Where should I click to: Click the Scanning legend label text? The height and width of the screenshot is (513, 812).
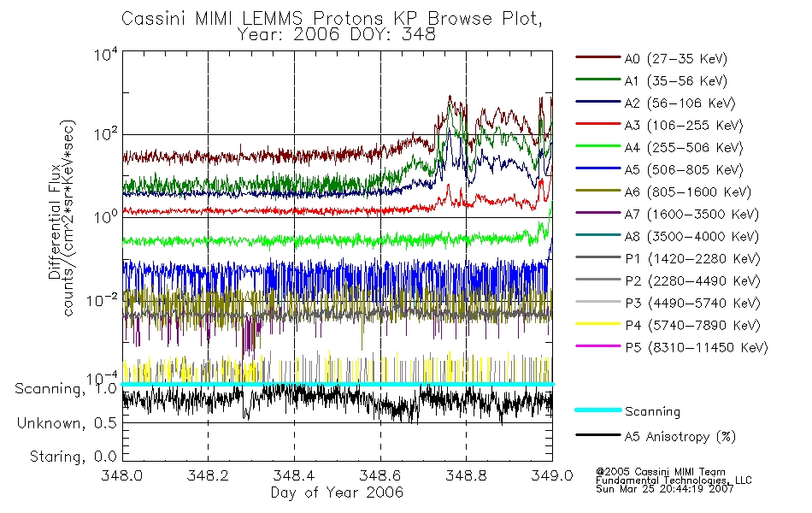pyautogui.click(x=652, y=412)
